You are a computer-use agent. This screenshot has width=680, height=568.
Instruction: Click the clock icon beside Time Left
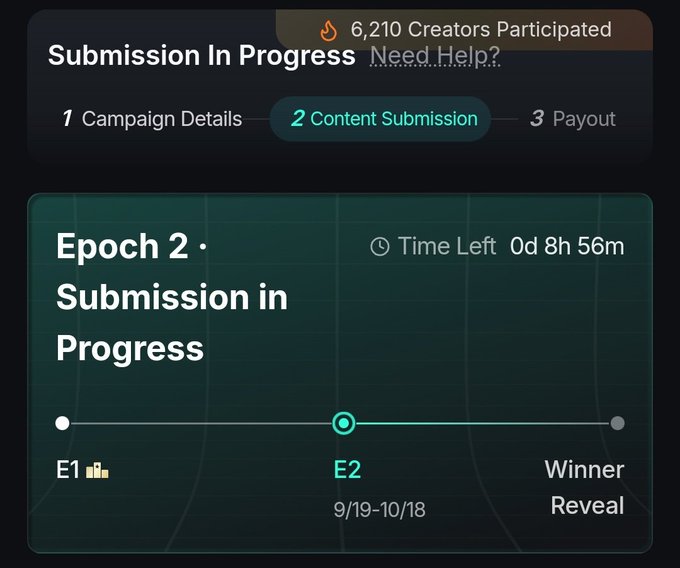click(380, 246)
